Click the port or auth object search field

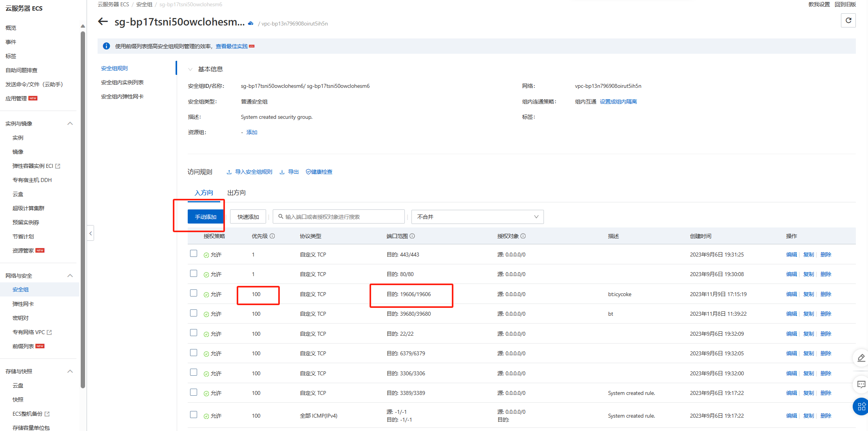click(339, 217)
